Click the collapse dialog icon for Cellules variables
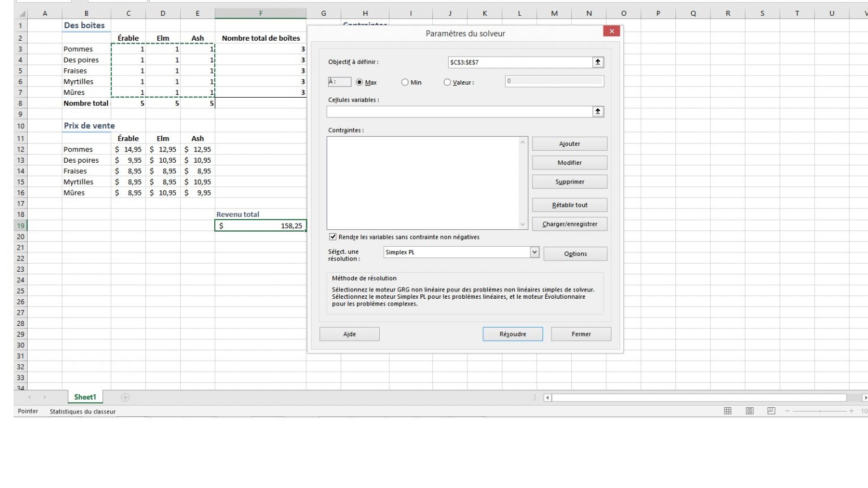This screenshot has height=488, width=868. coord(598,111)
